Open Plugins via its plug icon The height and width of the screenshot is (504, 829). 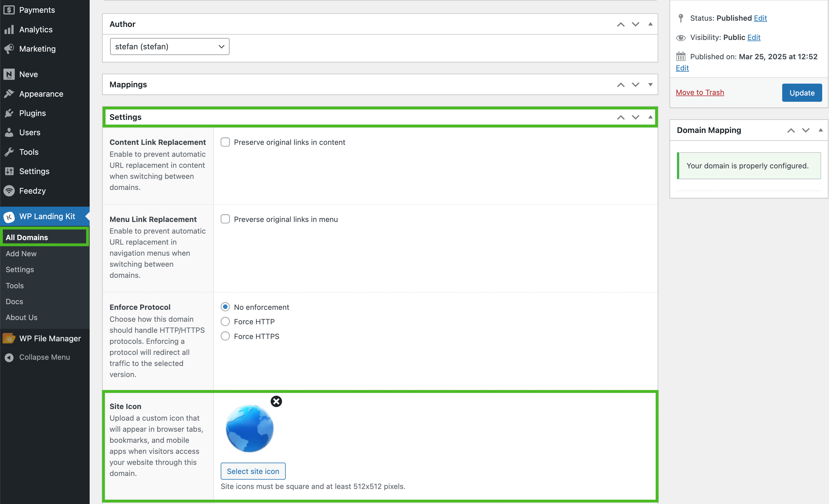coord(9,113)
